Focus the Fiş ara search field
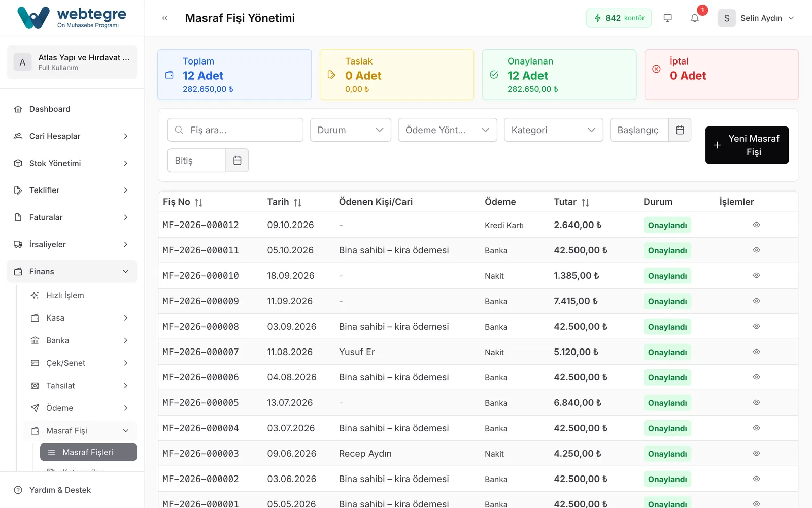Viewport: 812px width, 508px height. click(235, 130)
